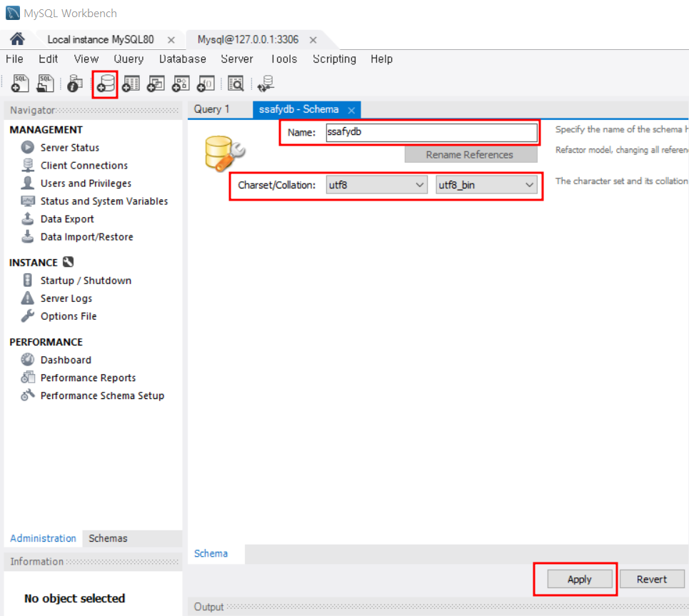The height and width of the screenshot is (616, 689).
Task: Click the Home icon tab
Action: click(x=17, y=39)
